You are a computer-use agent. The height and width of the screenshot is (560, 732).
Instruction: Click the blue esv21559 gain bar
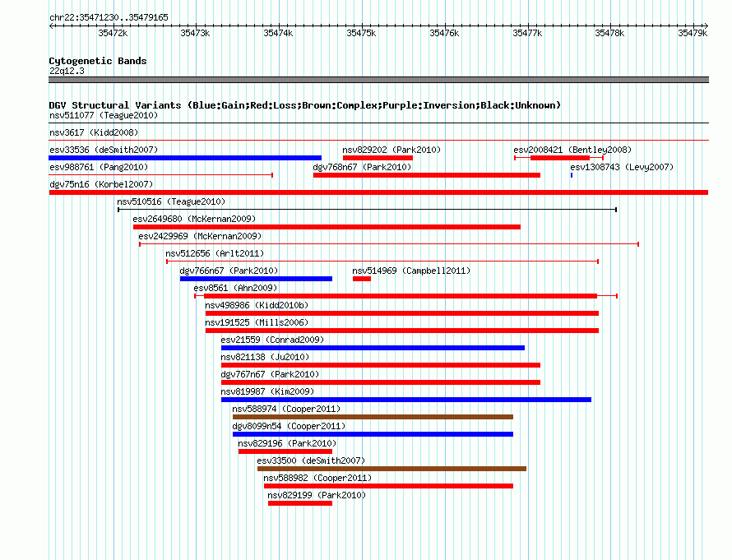click(373, 348)
